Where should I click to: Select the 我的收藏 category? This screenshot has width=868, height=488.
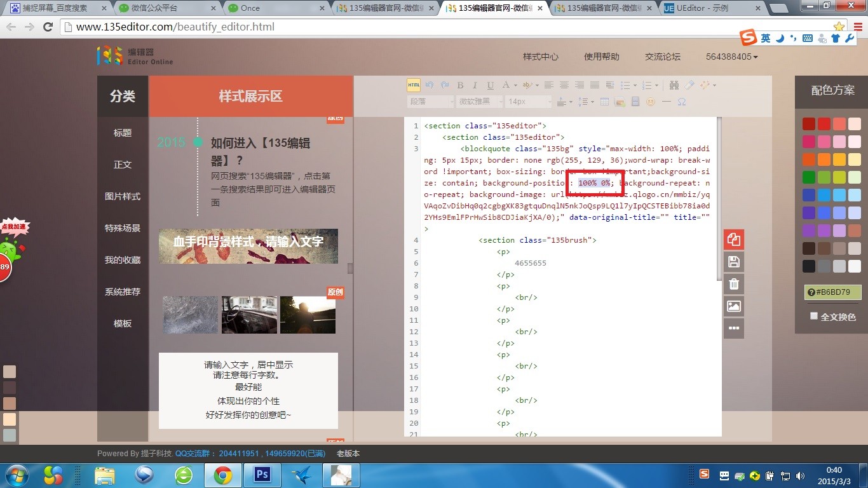pos(123,260)
